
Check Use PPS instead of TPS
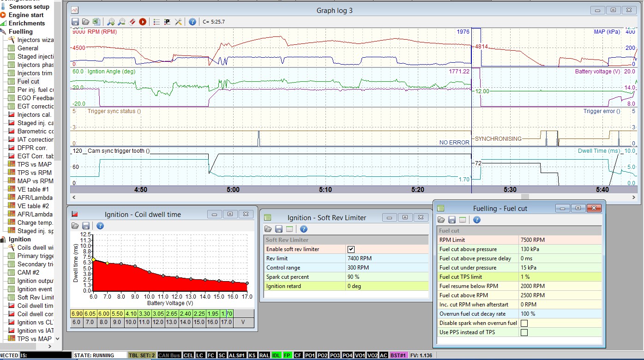click(524, 332)
